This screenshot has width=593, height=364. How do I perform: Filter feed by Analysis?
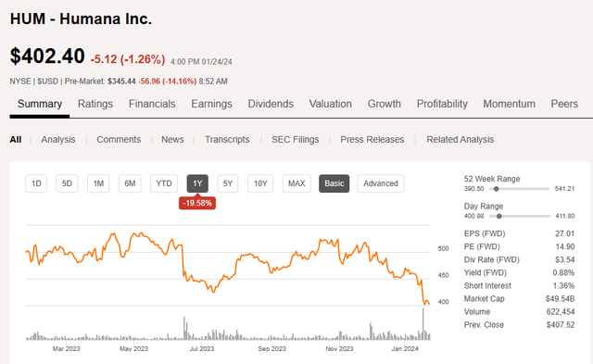pyautogui.click(x=58, y=140)
